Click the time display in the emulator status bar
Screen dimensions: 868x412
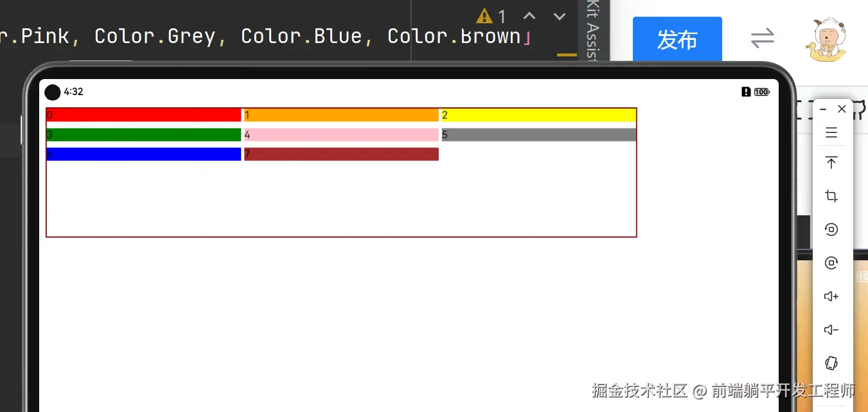coord(73,92)
